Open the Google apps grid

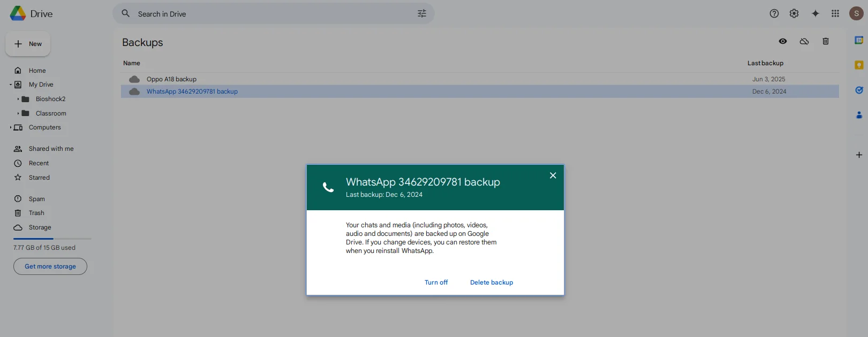point(835,14)
